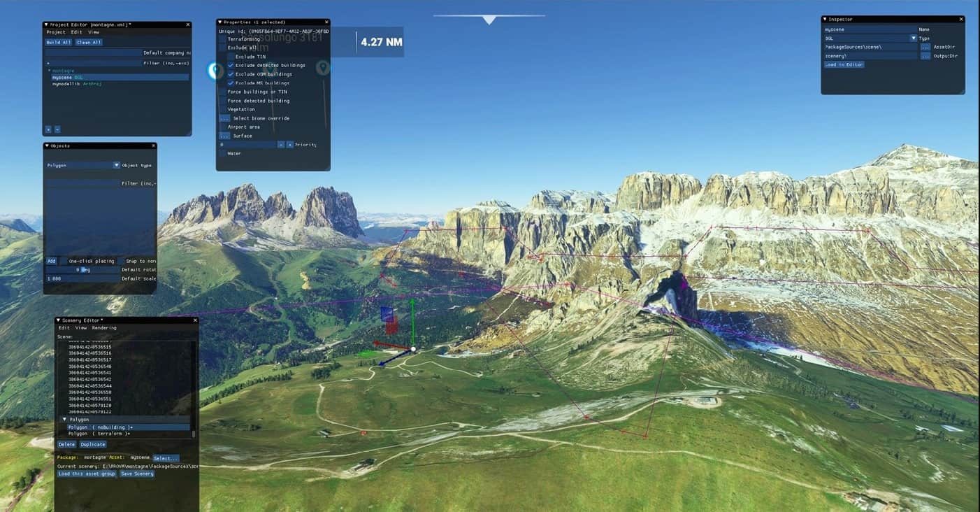Open the Project menu in Project Editor
Viewport: 980px width, 512px height.
coord(56,32)
